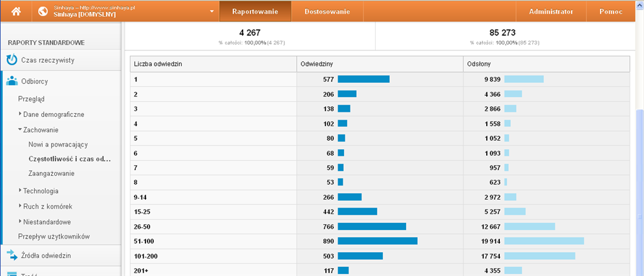Open the Czas rzeczywisty clock icon

(12, 60)
